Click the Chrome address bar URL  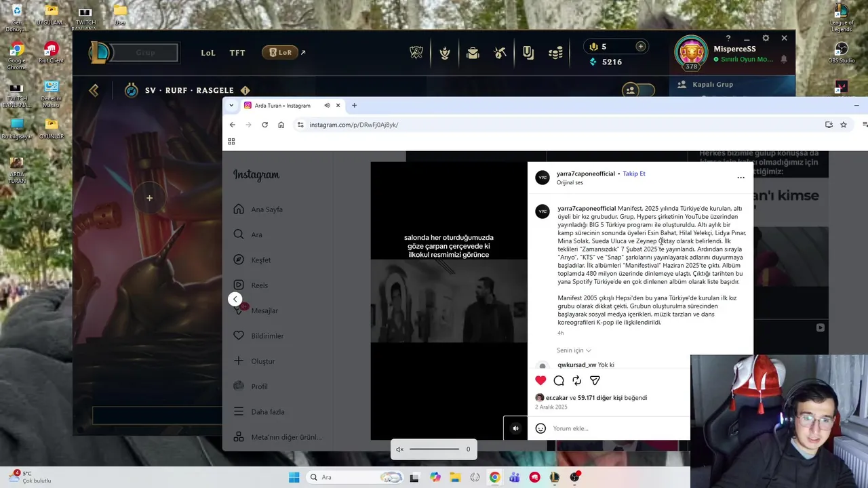(354, 125)
